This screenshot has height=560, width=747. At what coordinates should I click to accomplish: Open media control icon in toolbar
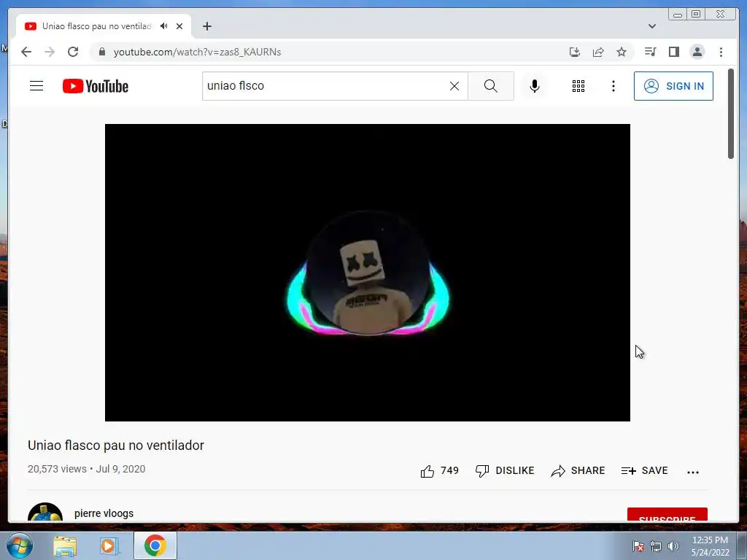(650, 52)
